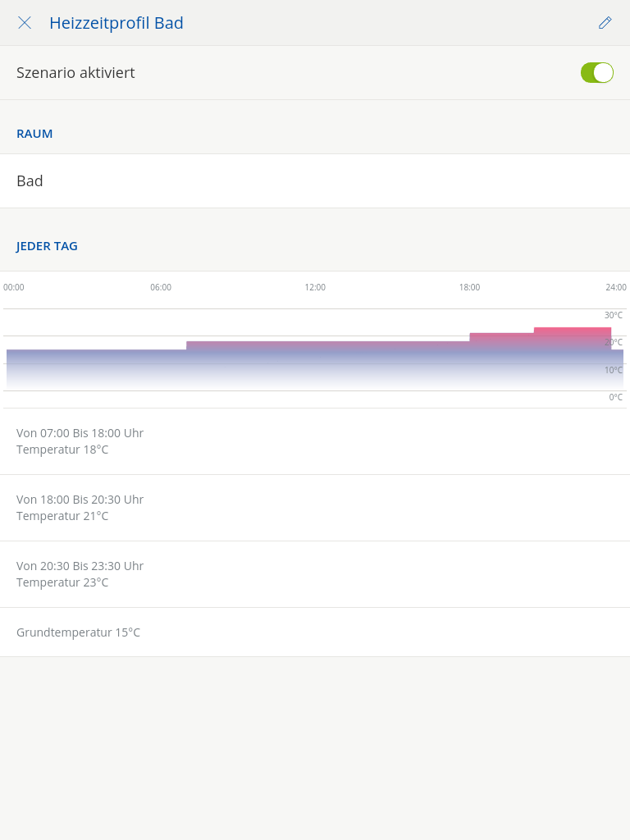Screen dimensions: 630x840
Task: Click the 06:00 time axis label
Action: click(161, 287)
